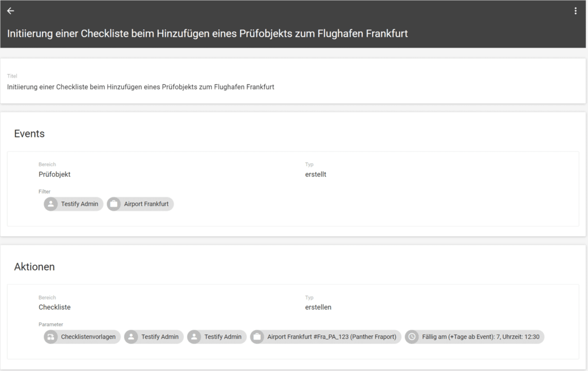Viewport: 588px width, 371px height.
Task: Click the Titel field value text
Action: (141, 87)
